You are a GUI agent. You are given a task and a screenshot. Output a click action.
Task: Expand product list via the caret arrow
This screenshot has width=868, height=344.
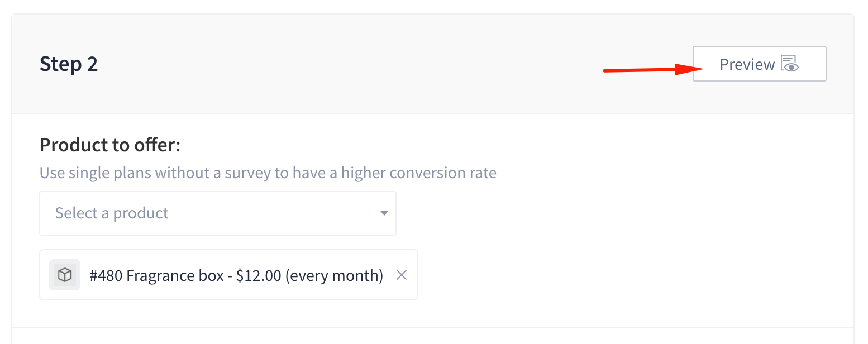pyautogui.click(x=384, y=213)
